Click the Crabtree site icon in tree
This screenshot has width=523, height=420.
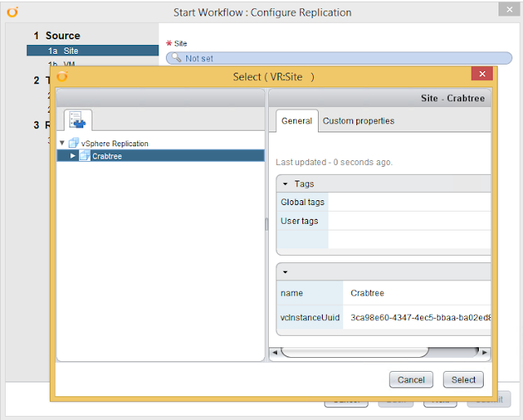(84, 155)
